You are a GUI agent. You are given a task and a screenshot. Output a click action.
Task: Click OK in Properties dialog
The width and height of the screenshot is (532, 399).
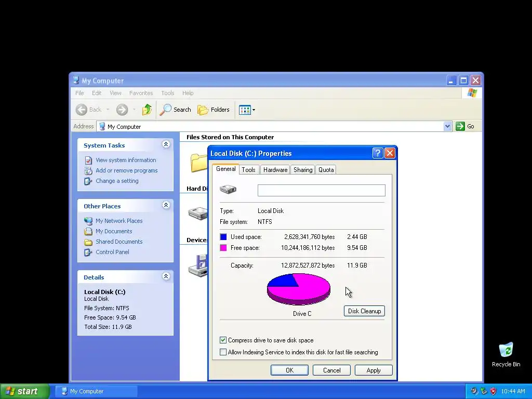tap(289, 370)
